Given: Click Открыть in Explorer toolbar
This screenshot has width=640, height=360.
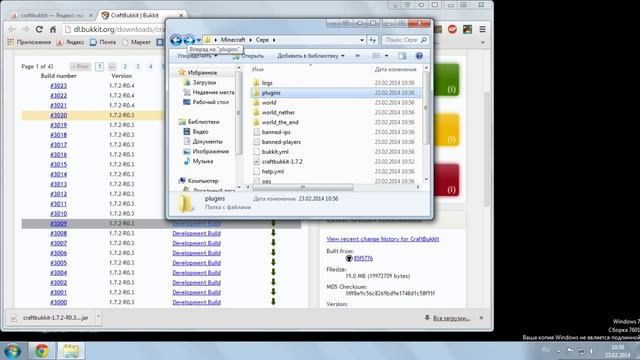Looking at the screenshot, I should 248,56.
